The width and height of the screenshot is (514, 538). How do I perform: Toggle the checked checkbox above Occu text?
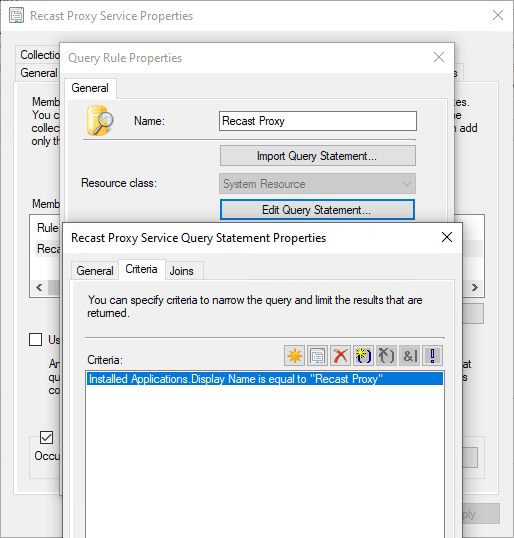pos(46,437)
